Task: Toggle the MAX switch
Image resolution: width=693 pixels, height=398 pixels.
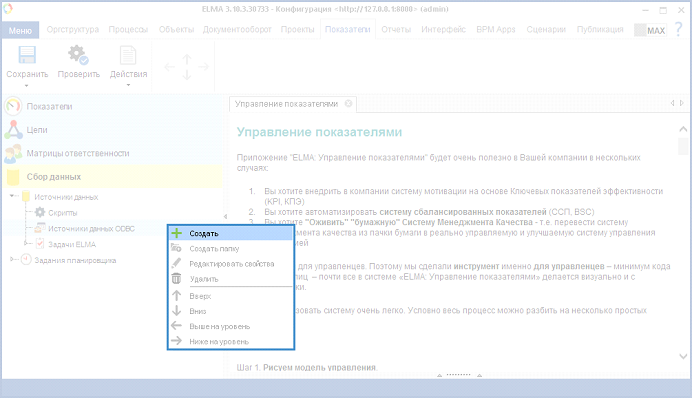Action: pos(650,30)
